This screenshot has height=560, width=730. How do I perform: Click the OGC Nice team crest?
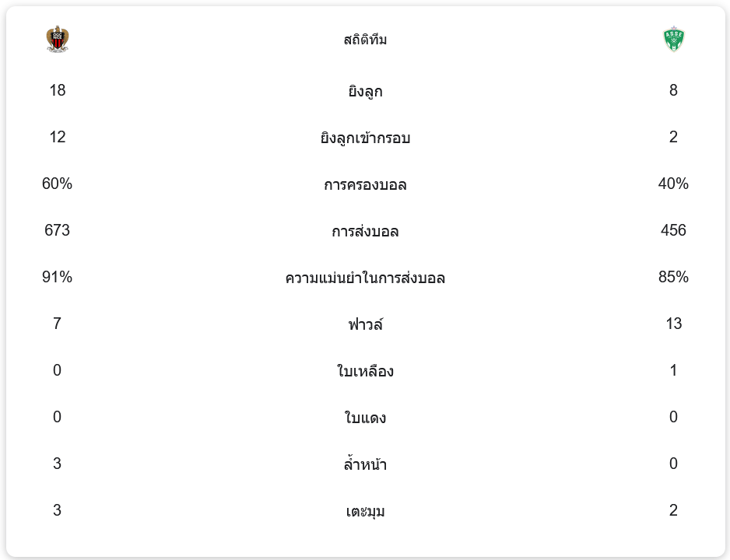(58, 39)
